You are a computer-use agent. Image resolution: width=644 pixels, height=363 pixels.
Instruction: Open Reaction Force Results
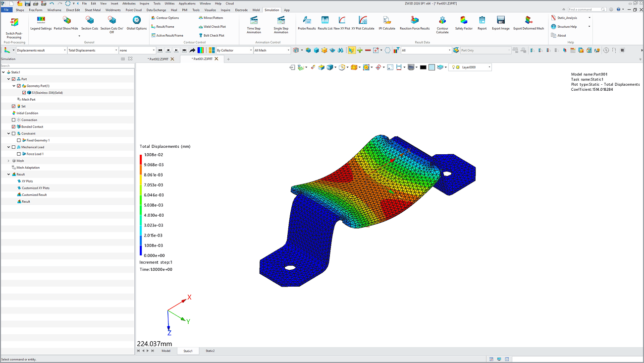[415, 21]
